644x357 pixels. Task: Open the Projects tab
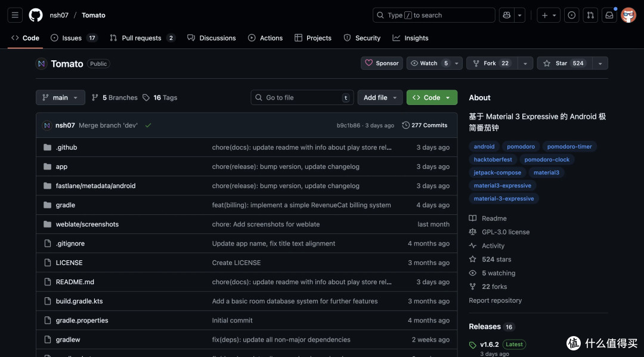tap(313, 38)
